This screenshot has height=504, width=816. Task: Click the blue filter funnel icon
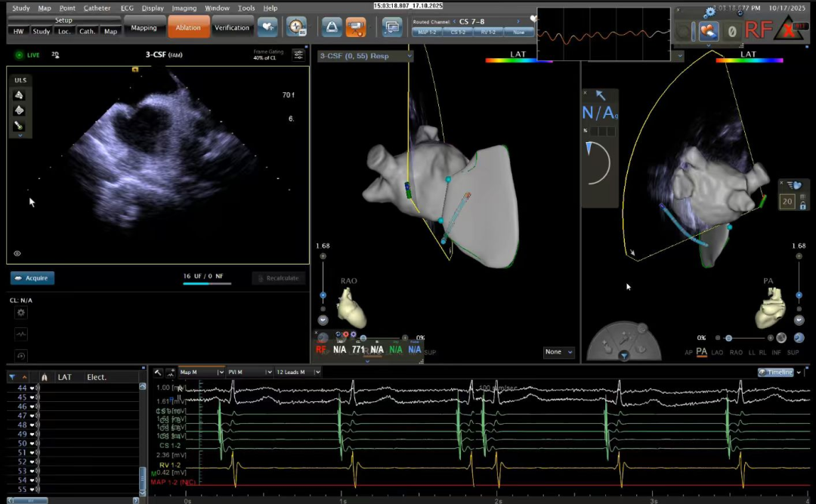[x=12, y=377]
